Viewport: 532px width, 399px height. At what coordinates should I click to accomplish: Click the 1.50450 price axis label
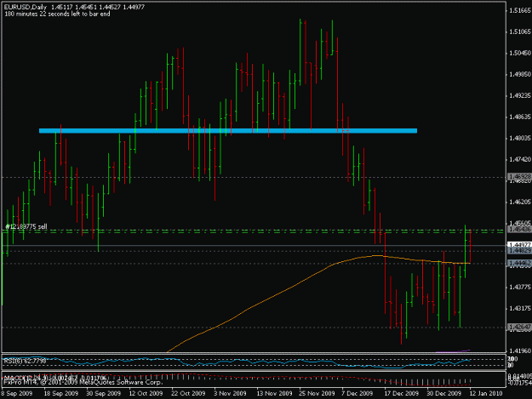click(520, 53)
